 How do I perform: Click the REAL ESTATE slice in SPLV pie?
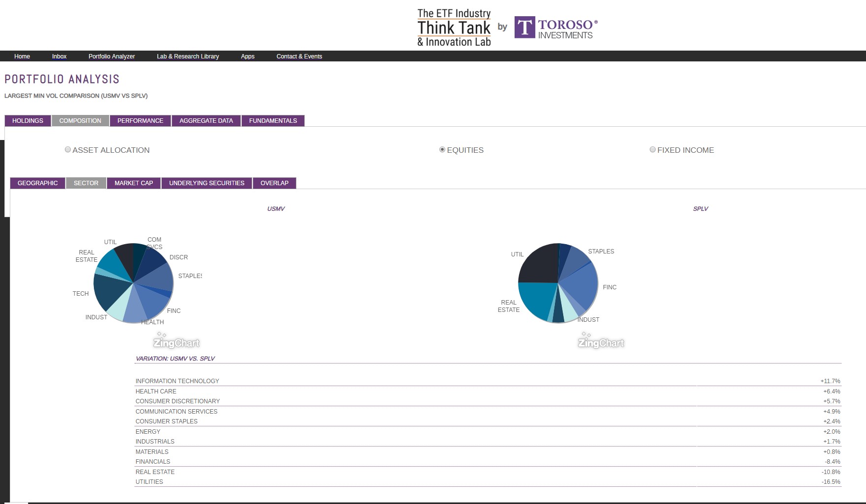(x=537, y=299)
